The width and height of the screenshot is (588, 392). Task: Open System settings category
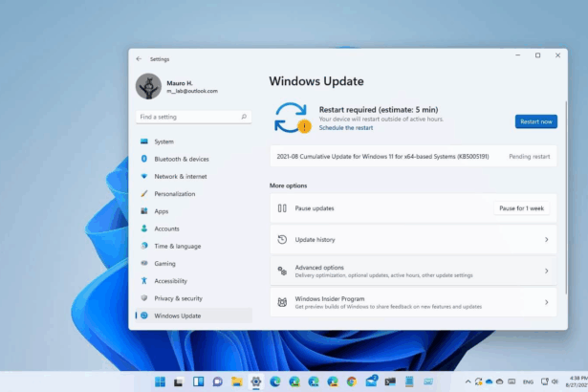click(193, 142)
